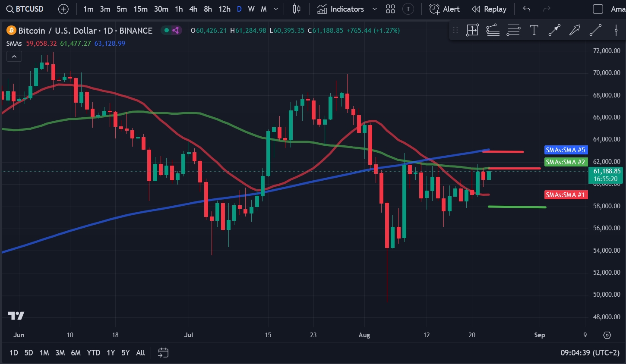Select the Arrow drawing tool
626x364 pixels.
[575, 30]
